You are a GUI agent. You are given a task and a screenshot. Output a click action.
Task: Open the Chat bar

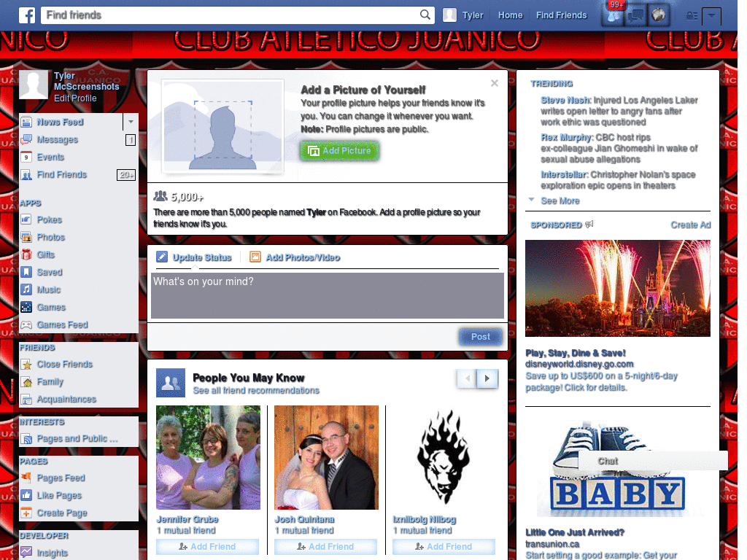coord(653,461)
